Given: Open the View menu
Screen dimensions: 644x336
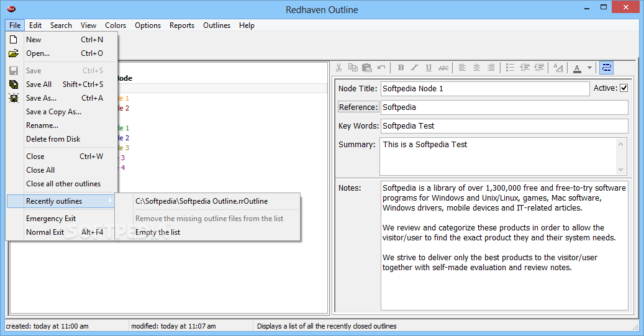Looking at the screenshot, I should 88,25.
